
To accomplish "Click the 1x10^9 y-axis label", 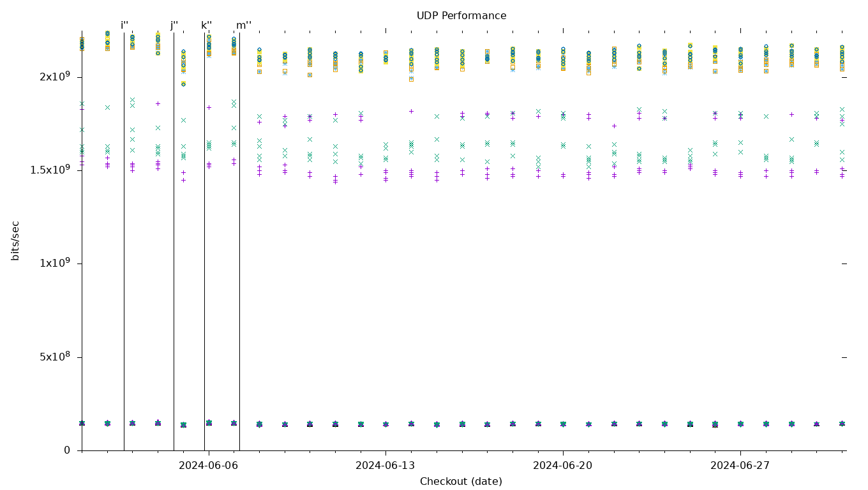I will coord(55,264).
